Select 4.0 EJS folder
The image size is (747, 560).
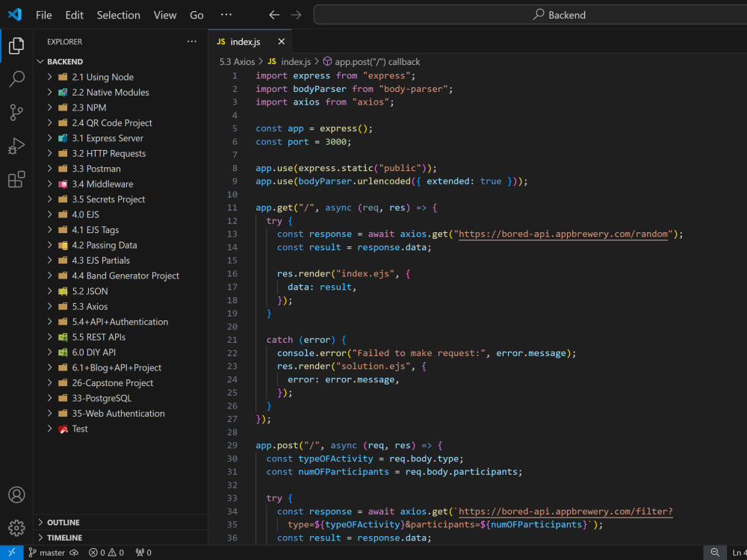click(x=120, y=214)
